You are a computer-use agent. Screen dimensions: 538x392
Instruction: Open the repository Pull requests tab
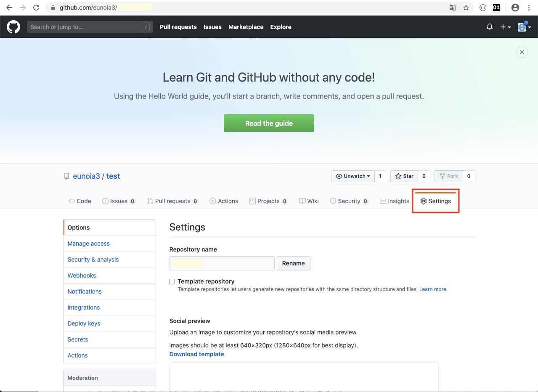[172, 201]
